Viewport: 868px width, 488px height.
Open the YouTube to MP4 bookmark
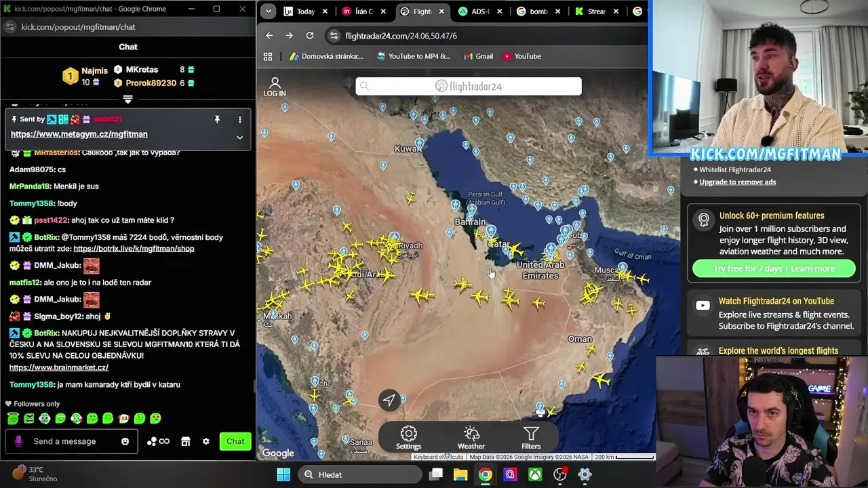click(x=413, y=56)
